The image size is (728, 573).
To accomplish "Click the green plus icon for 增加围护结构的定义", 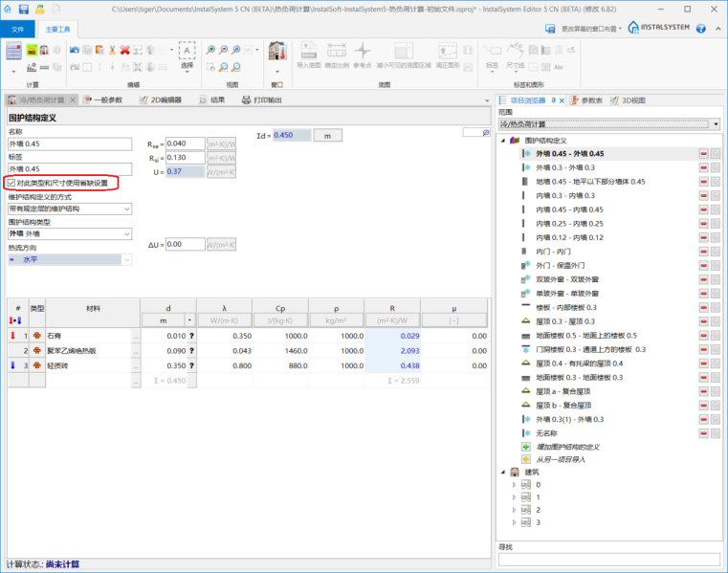I will click(x=525, y=447).
